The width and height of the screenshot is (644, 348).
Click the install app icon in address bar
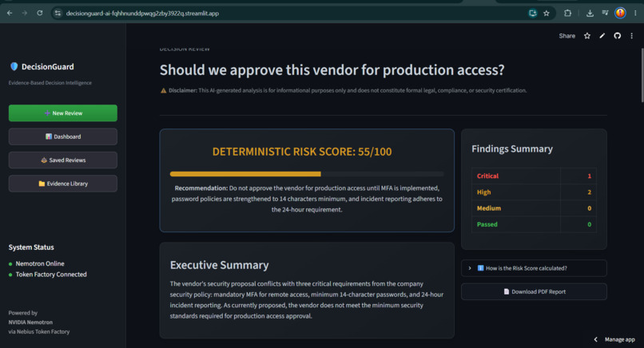click(x=532, y=13)
